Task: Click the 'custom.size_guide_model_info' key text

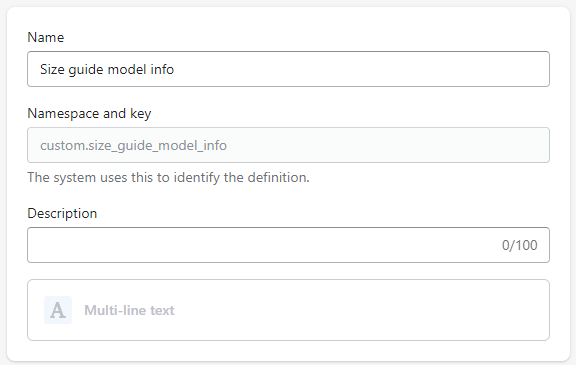Action: pyautogui.click(x=133, y=146)
